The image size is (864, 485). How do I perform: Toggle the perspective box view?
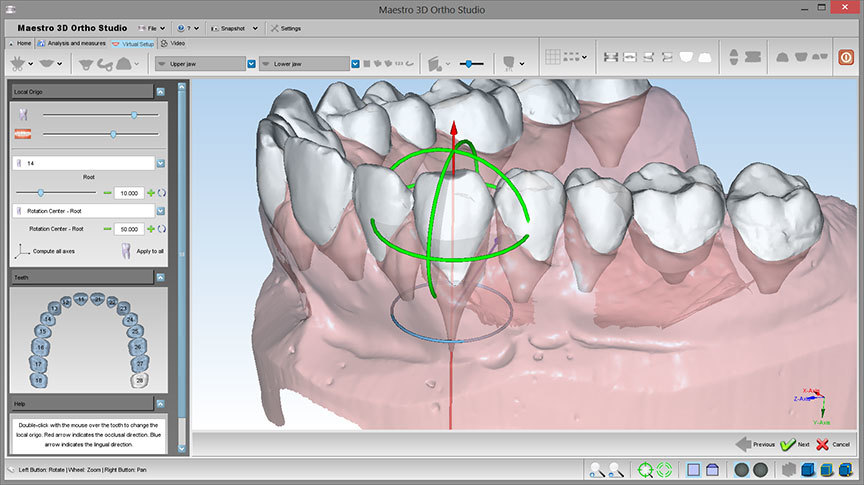pos(712,470)
